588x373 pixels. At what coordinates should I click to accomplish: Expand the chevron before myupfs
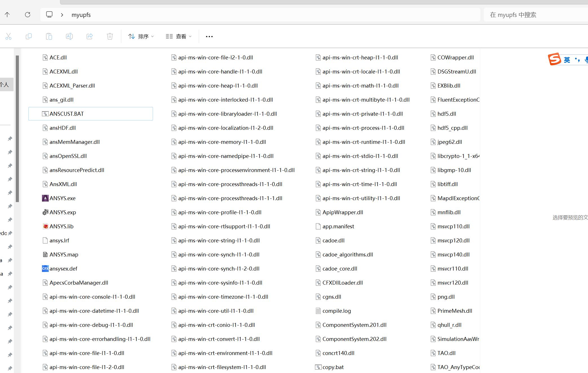(62, 15)
